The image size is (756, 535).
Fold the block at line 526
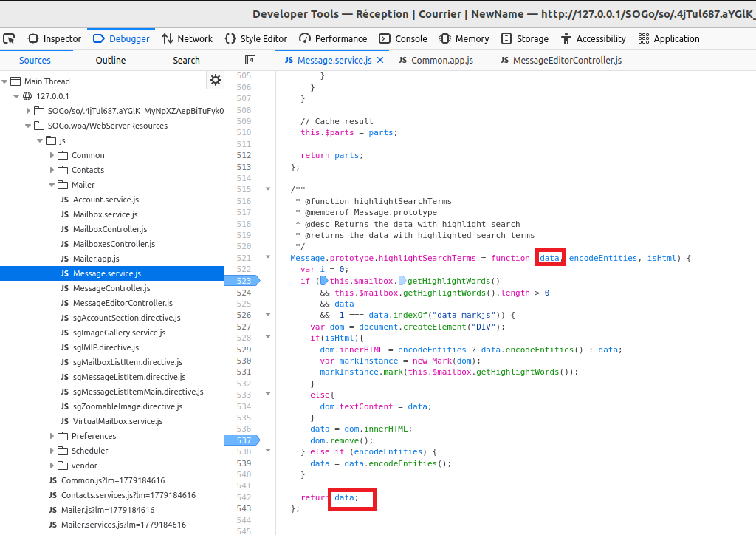(268, 315)
